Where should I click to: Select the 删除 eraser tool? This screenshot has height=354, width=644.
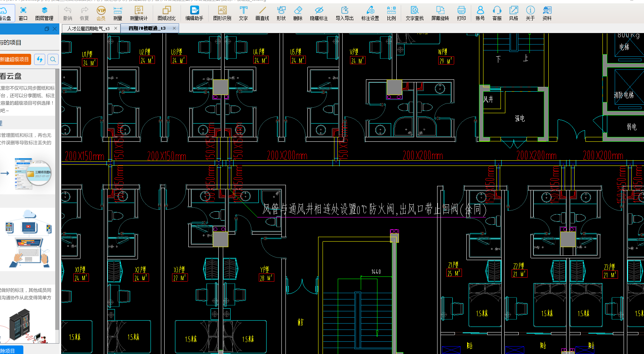point(298,13)
